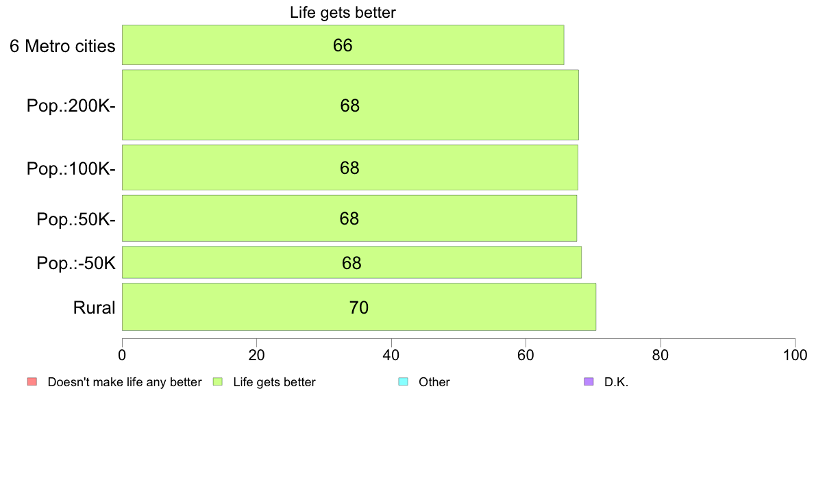Click the 'Doesn't make life any better' legend text
Viewport: 814px width, 504px height.
pyautogui.click(x=125, y=382)
